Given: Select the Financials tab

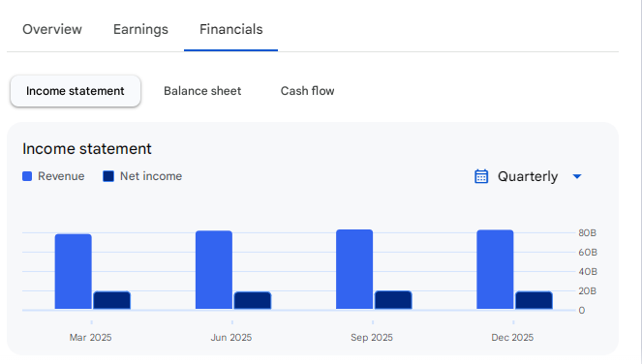Looking at the screenshot, I should (230, 29).
